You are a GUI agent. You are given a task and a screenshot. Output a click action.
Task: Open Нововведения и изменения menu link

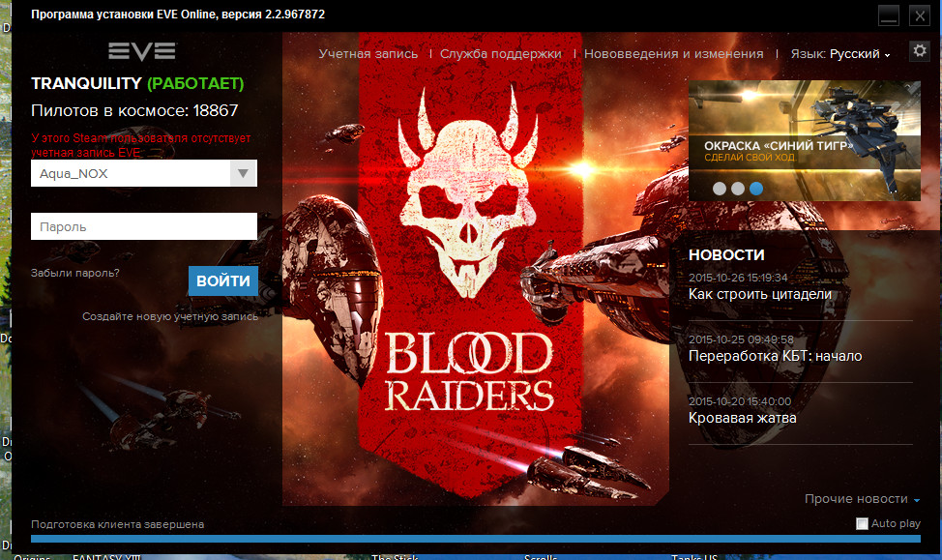point(673,54)
